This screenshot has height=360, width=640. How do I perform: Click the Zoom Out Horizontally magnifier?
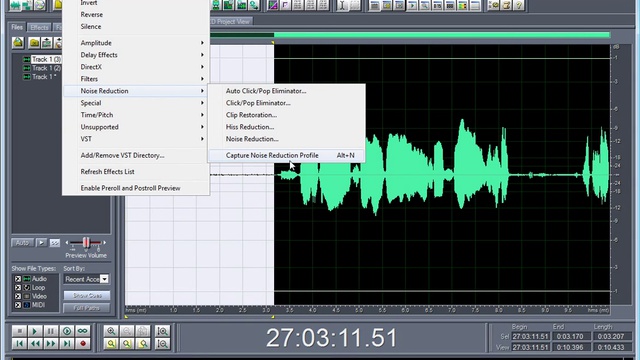[x=127, y=331]
